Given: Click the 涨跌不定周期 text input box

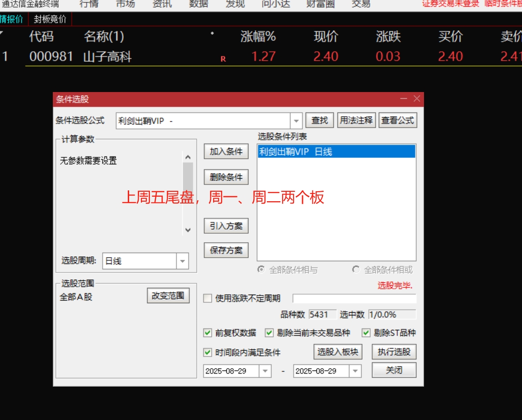Looking at the screenshot, I should (354, 298).
